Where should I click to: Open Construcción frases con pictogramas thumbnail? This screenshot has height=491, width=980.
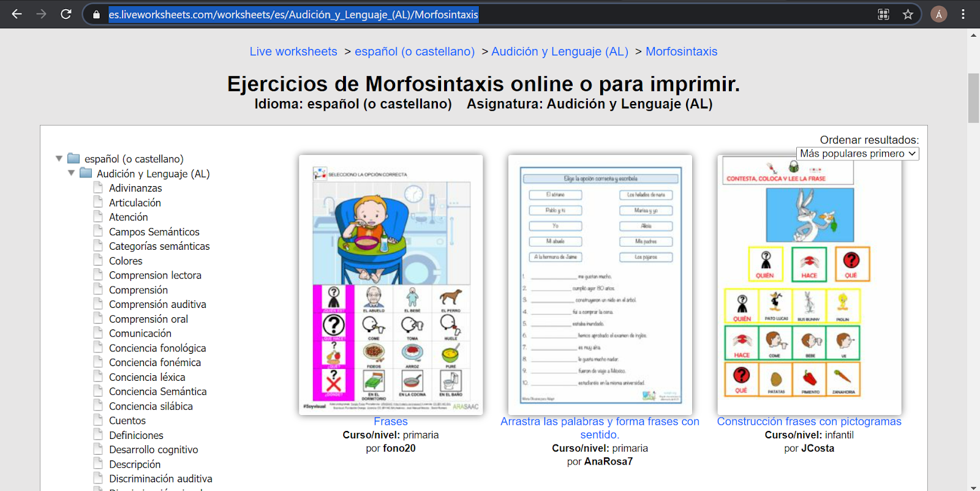coord(809,285)
